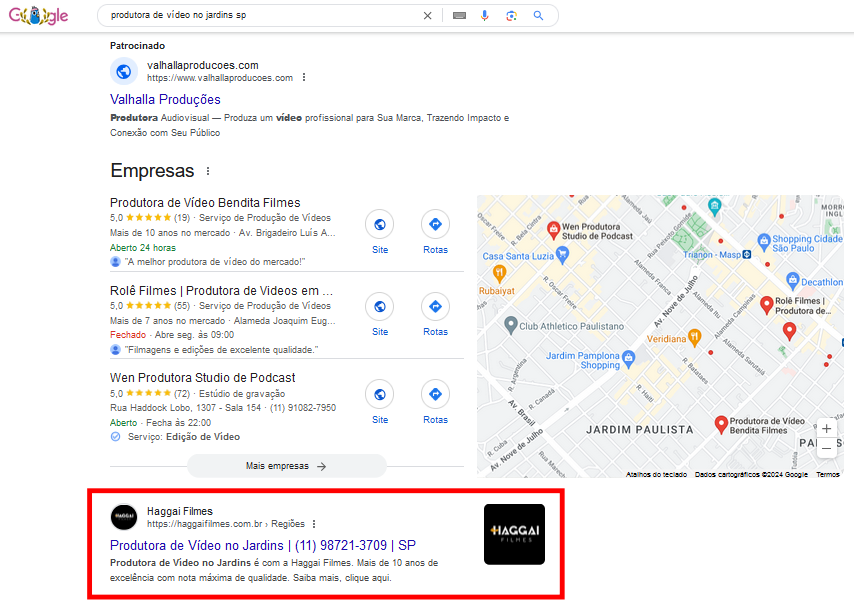Open the virtual keyboard icon

tap(459, 16)
